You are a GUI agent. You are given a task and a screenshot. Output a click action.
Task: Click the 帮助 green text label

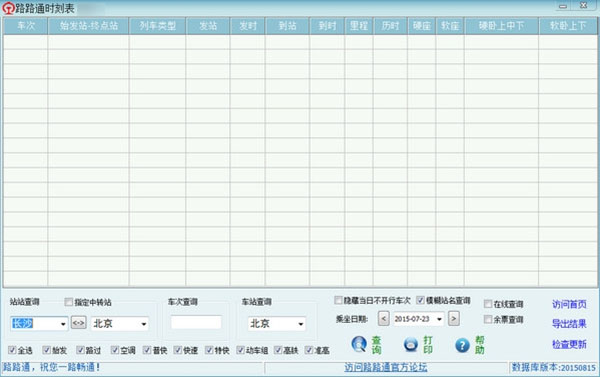(x=479, y=345)
